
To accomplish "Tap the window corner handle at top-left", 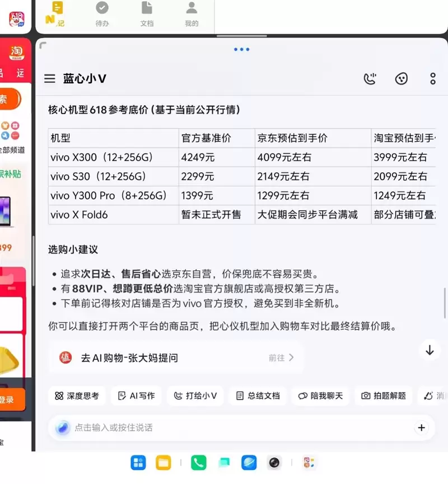I will (x=43, y=45).
